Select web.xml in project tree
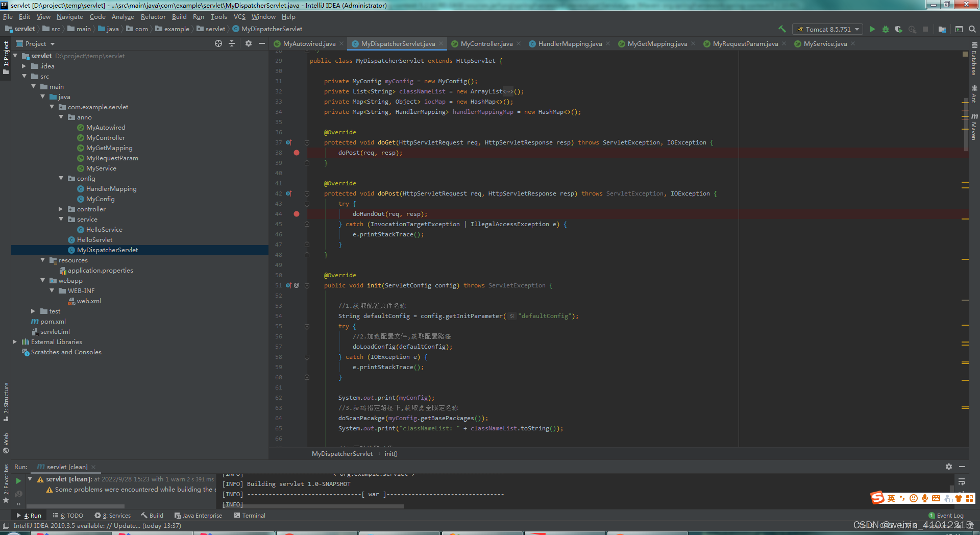Image resolution: width=980 pixels, height=535 pixels. pyautogui.click(x=84, y=301)
